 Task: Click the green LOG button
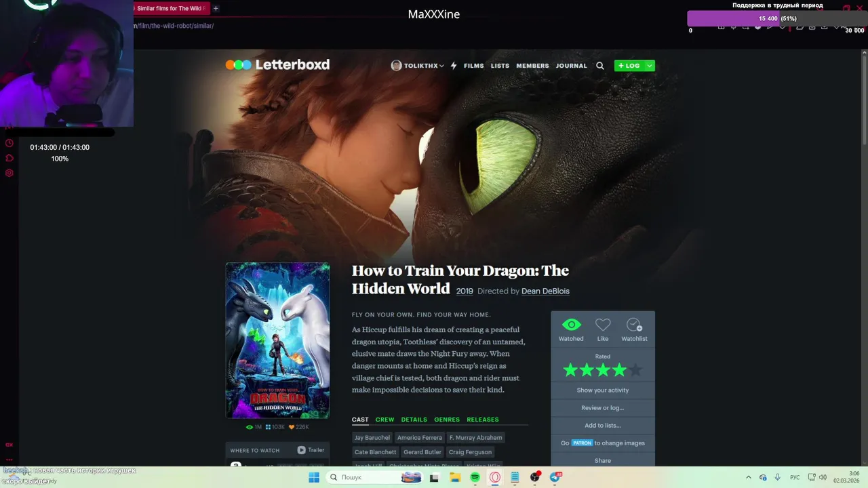point(629,66)
